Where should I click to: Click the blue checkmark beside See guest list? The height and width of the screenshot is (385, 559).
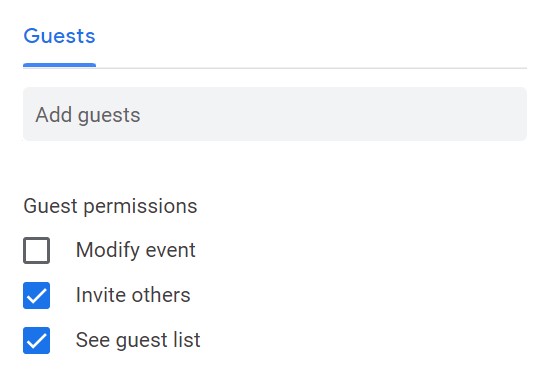[x=36, y=340]
